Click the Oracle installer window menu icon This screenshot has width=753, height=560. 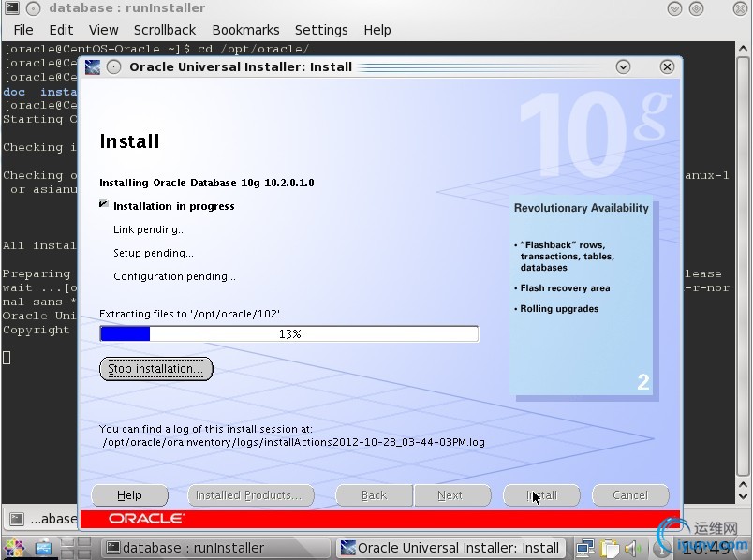92,67
